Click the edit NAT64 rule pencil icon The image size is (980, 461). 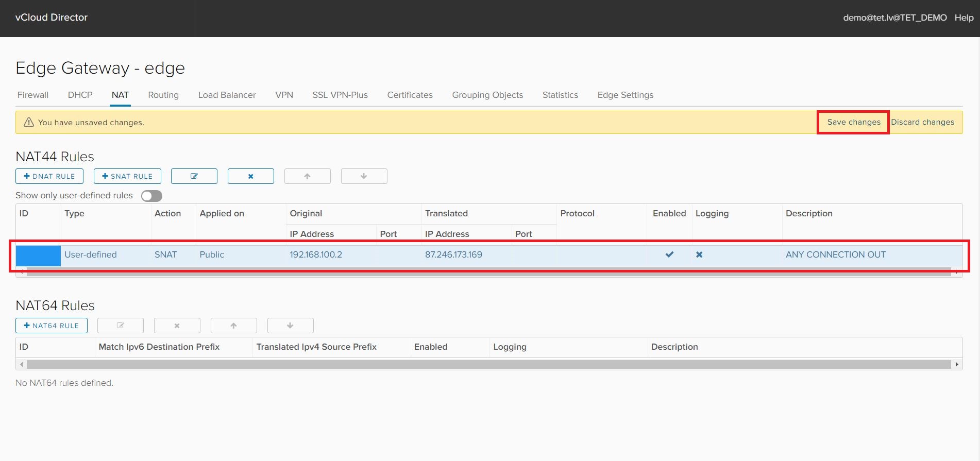point(121,326)
